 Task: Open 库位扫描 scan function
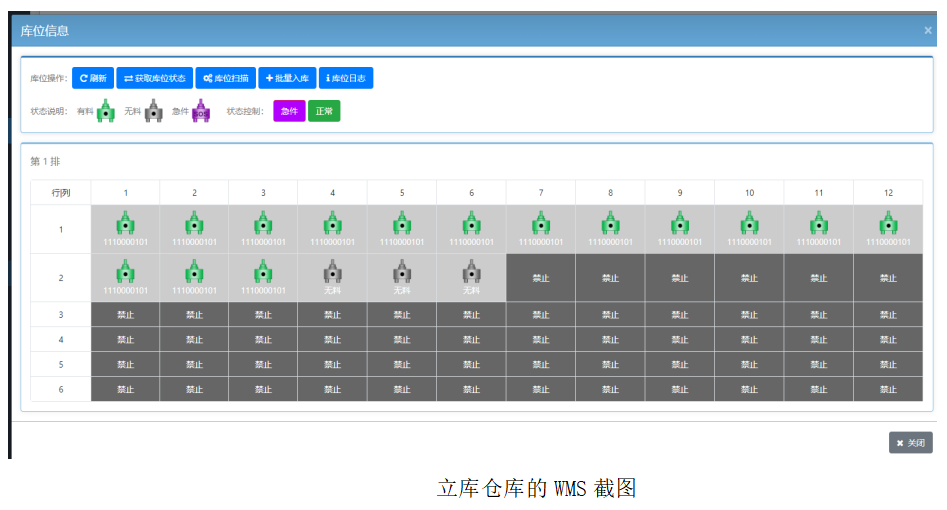pyautogui.click(x=224, y=78)
